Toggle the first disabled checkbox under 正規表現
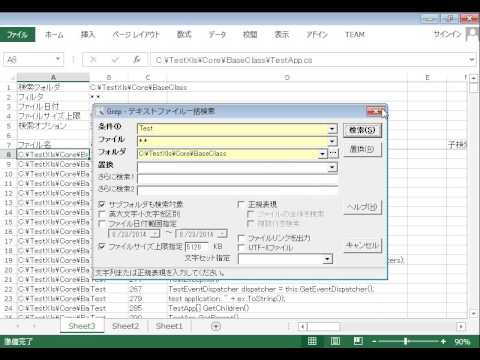480x360 pixels. point(251,214)
